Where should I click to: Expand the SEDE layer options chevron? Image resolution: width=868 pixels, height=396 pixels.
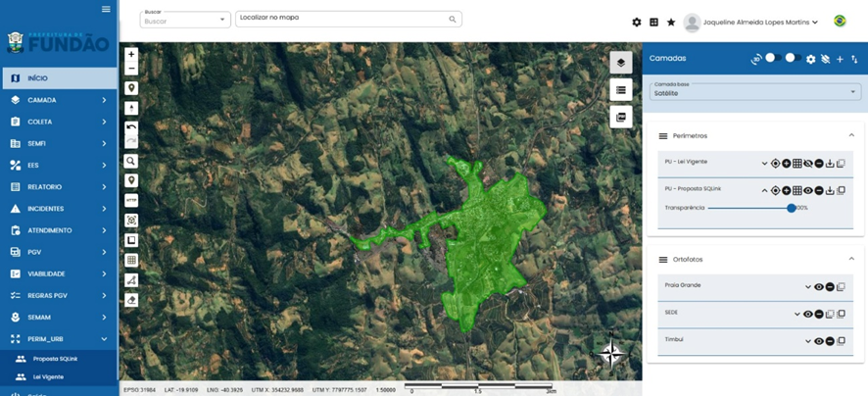tap(797, 315)
